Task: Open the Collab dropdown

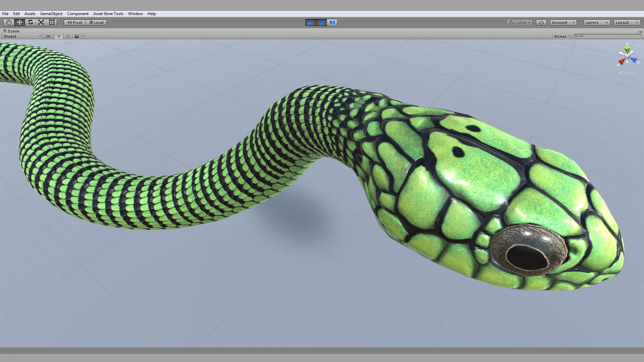Action: (520, 22)
